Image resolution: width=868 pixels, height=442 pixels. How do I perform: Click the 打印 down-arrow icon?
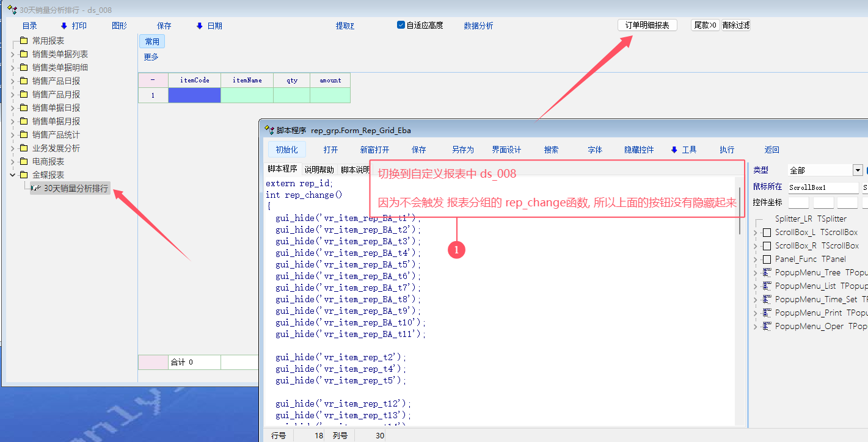64,26
